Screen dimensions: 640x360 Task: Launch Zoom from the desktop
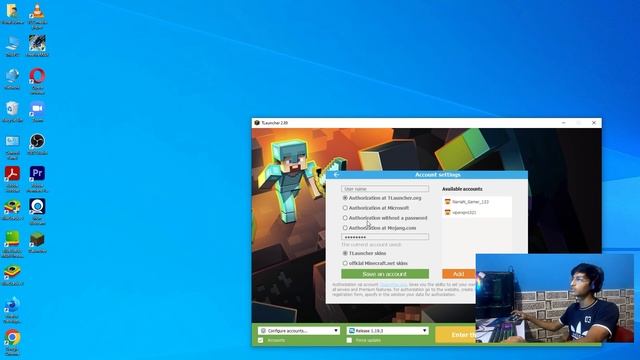point(37,111)
